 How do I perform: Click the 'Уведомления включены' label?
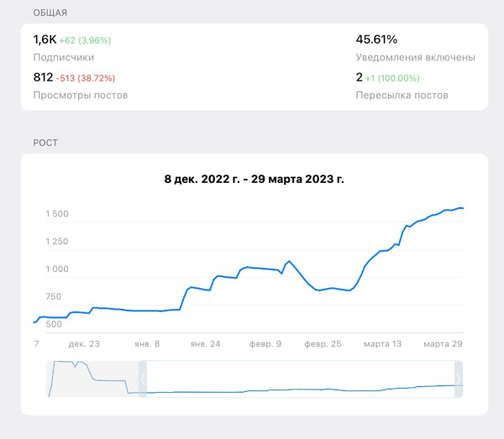pyautogui.click(x=415, y=57)
